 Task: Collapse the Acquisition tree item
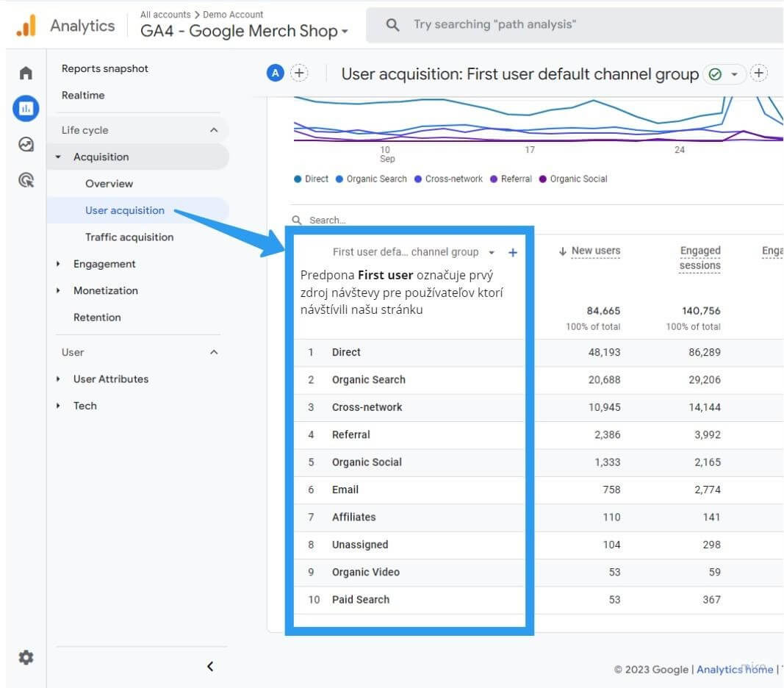click(58, 157)
